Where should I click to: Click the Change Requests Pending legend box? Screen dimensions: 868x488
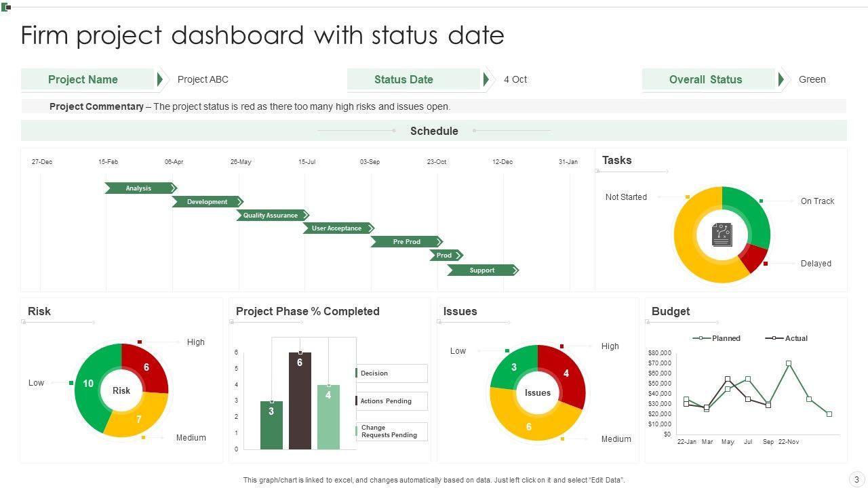pyautogui.click(x=391, y=432)
